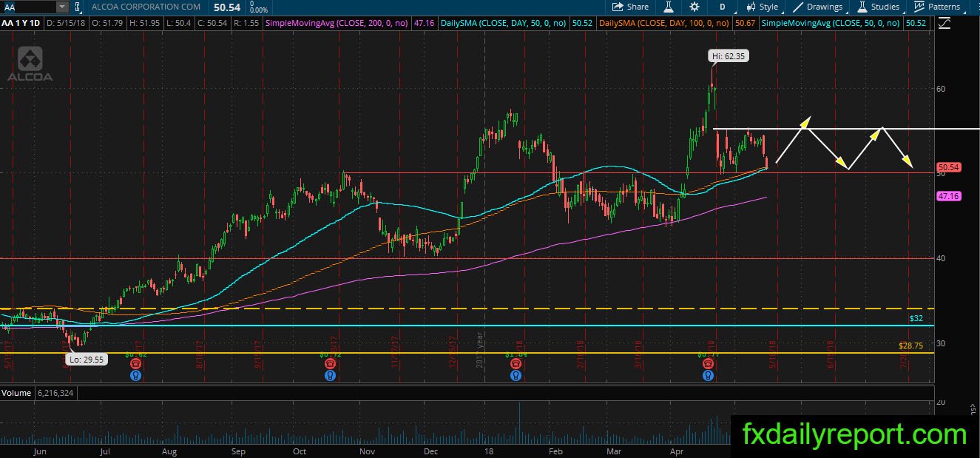Click blue lightbulb event icon below $0.77 earnings
The height and width of the screenshot is (458, 980).
[x=708, y=375]
